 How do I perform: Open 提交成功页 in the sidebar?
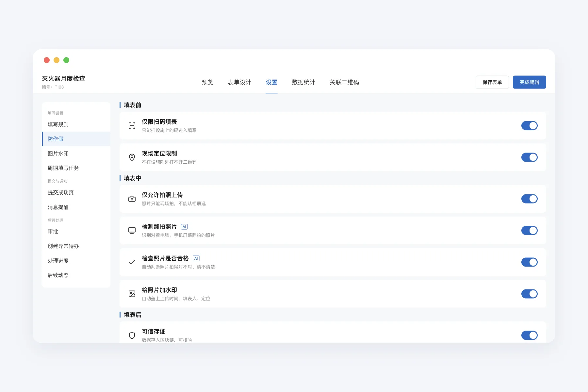click(x=76, y=193)
